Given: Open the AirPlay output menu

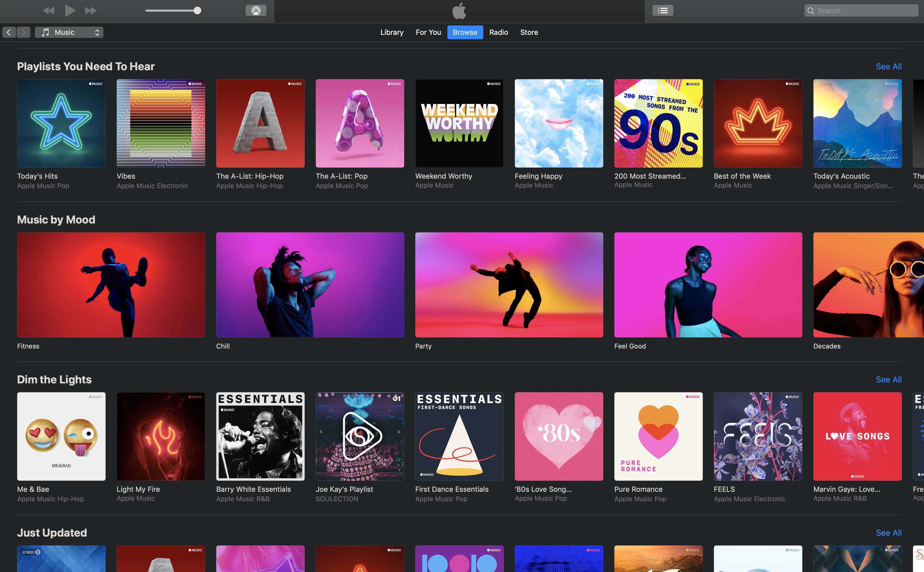Looking at the screenshot, I should [256, 11].
